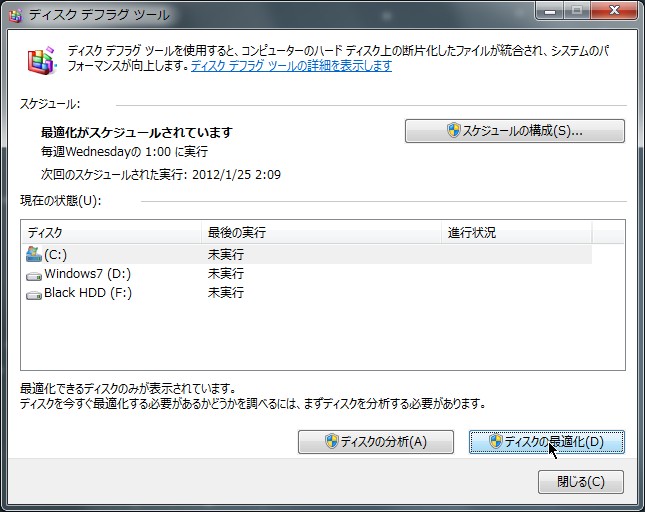The width and height of the screenshot is (645, 512).
Task: Click the shield icon on スケジュールの構成 button
Action: tap(453, 131)
